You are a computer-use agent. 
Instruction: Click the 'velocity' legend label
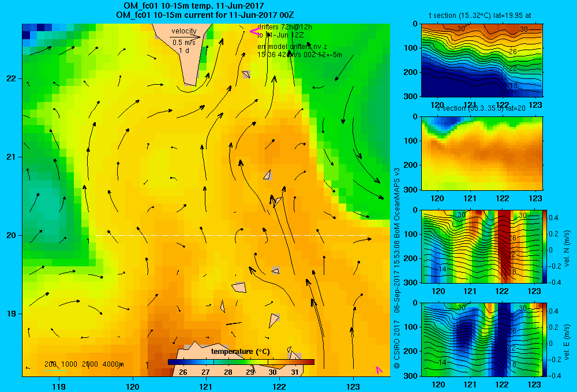(184, 31)
